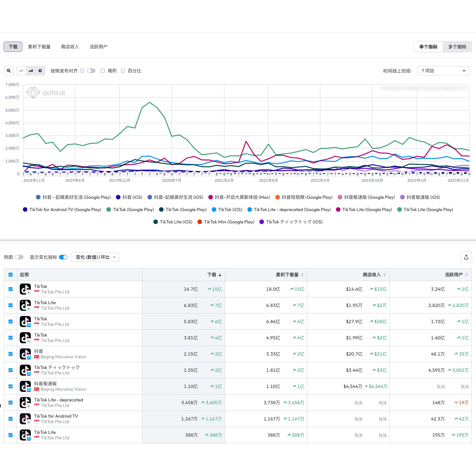Sort by 商店收入 column arrow
Screen dimensions: 476x476
tap(384, 275)
